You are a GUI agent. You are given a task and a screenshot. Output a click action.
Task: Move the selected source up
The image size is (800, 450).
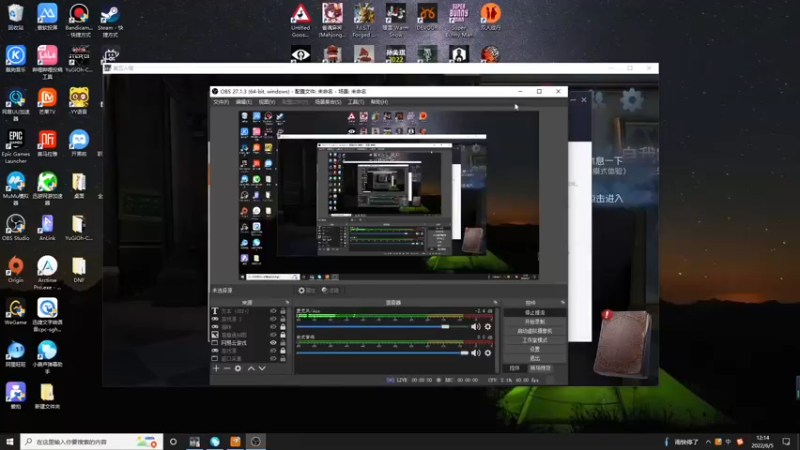click(x=251, y=368)
